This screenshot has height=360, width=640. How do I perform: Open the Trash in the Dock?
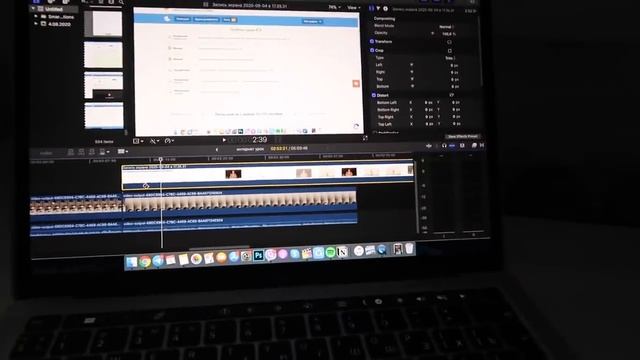[409, 249]
